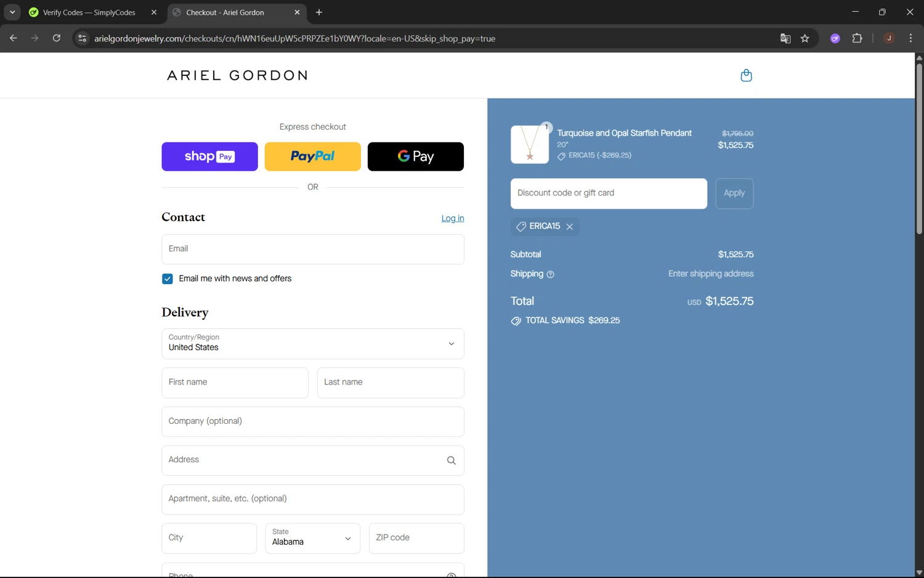Uncheck Email me with news and offers

[168, 279]
